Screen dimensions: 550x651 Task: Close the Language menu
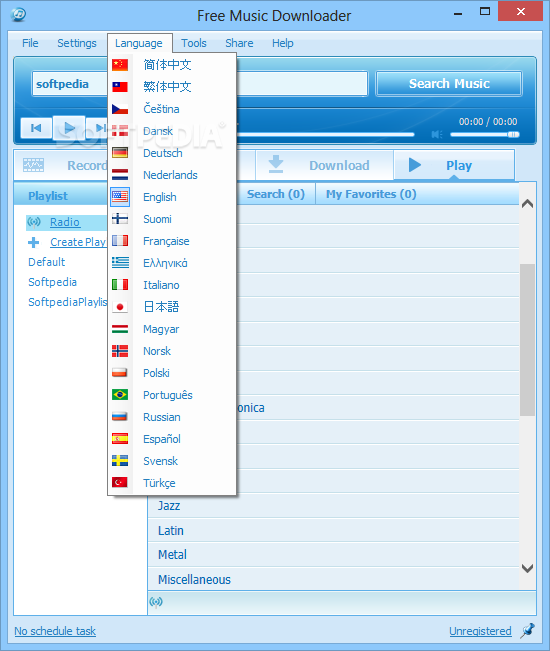(x=139, y=43)
